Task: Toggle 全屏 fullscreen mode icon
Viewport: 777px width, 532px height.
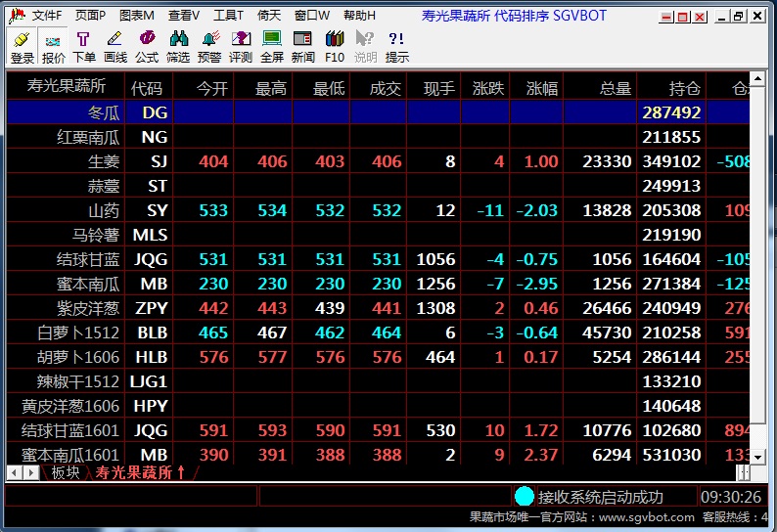Action: (x=272, y=46)
